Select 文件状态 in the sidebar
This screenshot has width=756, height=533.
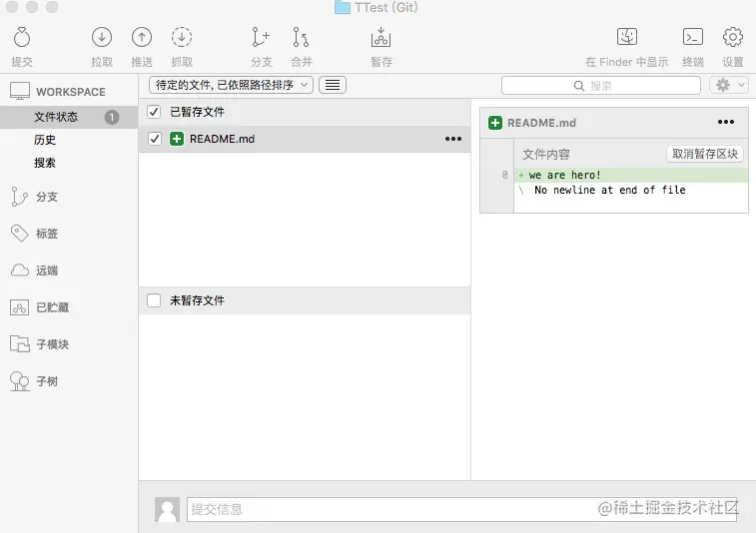click(x=69, y=117)
